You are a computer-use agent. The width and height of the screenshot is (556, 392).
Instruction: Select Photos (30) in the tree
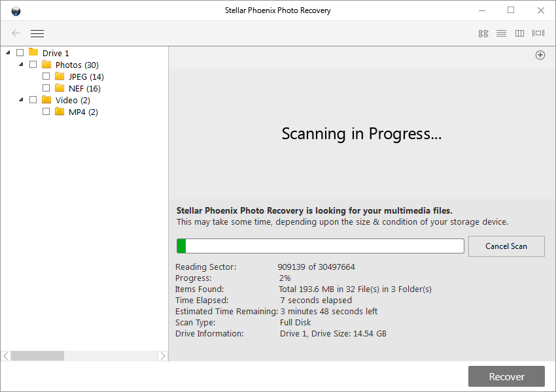(77, 65)
